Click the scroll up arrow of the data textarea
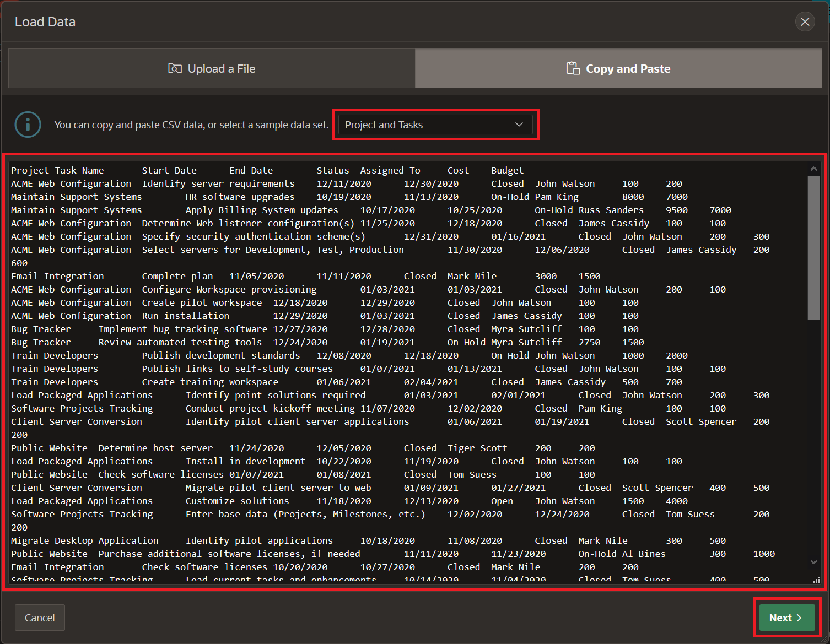 pyautogui.click(x=813, y=169)
